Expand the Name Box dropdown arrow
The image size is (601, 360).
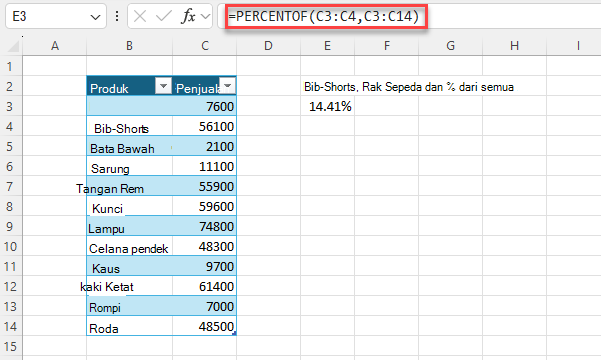tap(95, 17)
